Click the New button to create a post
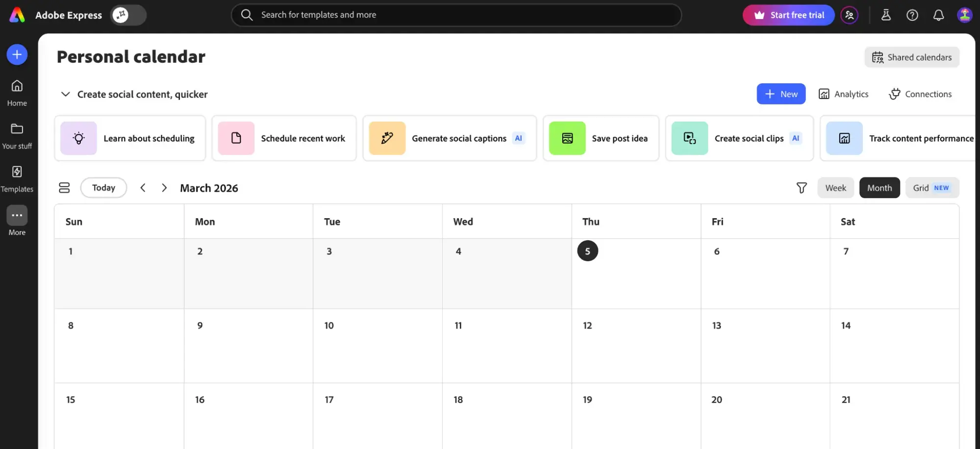The width and height of the screenshot is (980, 449). pos(781,94)
